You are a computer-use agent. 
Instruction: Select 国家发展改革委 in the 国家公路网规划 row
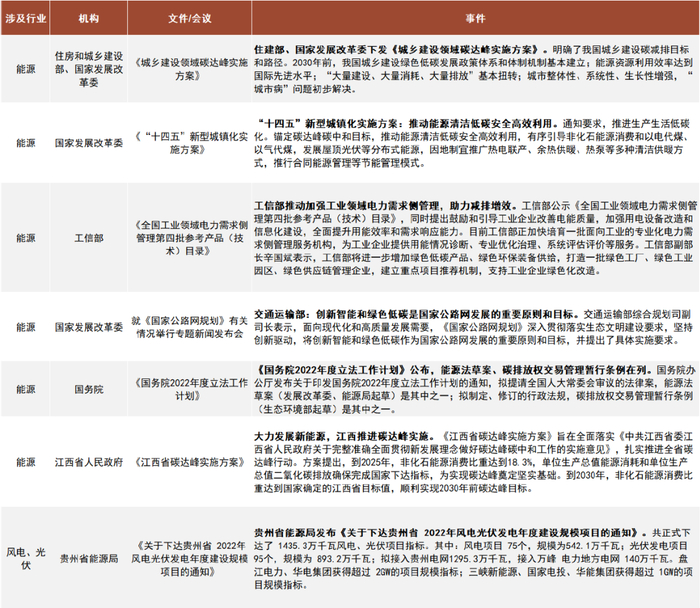pyautogui.click(x=88, y=327)
